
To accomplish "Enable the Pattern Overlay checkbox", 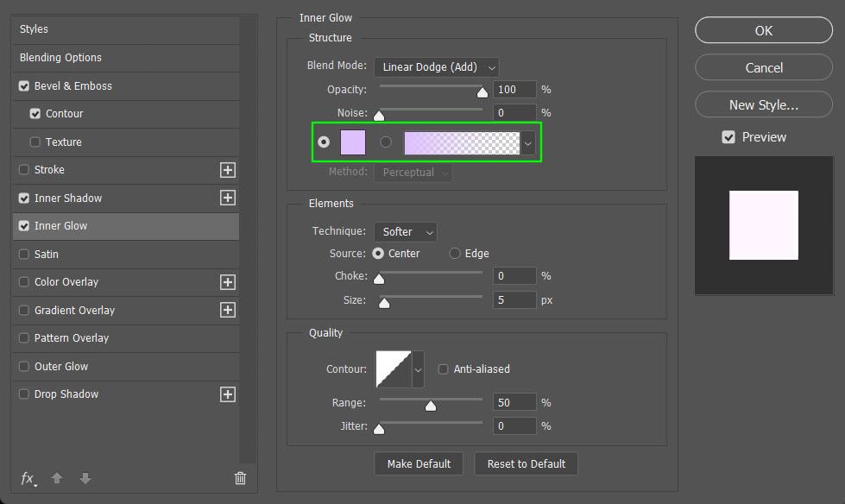I will (x=23, y=338).
